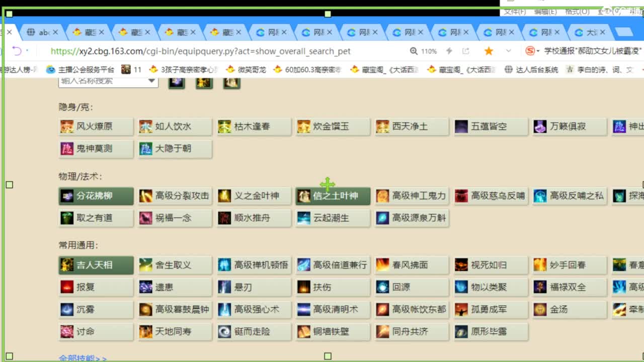Click the 万籁俱寂 skill icon
Screen dimensions: 644x362
[x=540, y=127]
